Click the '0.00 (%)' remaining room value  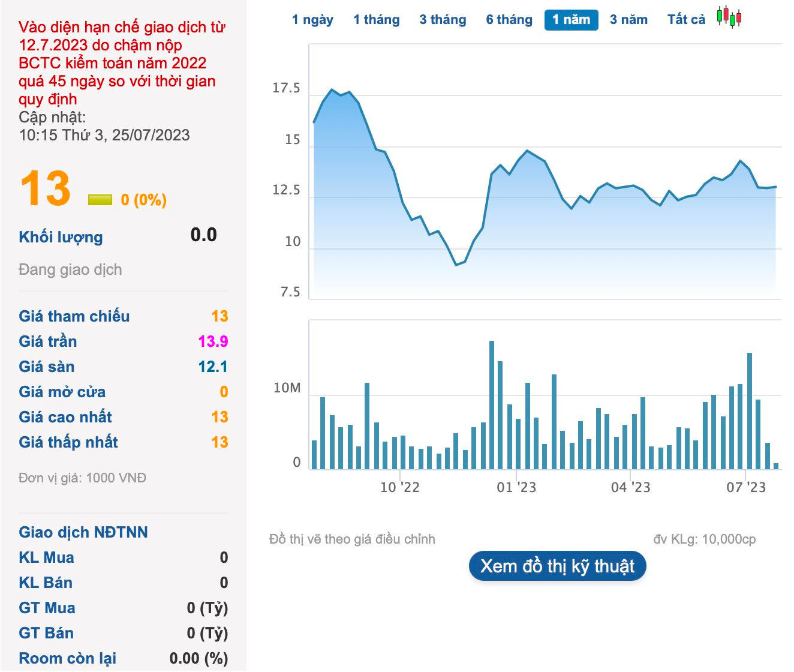(x=198, y=658)
